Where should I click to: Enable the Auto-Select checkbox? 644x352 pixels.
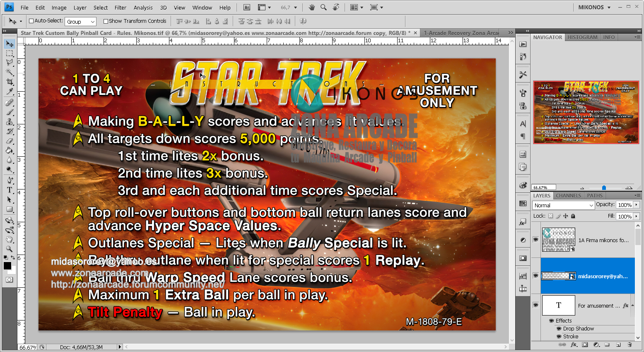tap(31, 21)
